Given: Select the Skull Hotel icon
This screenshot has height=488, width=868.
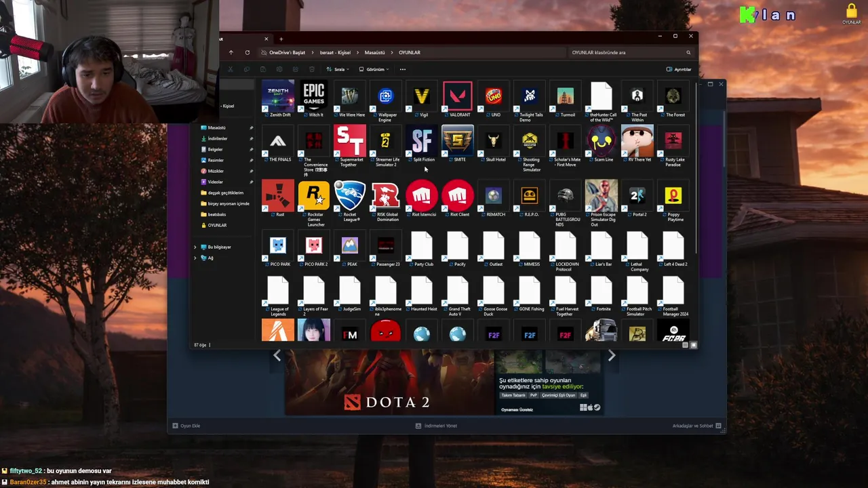Looking at the screenshot, I should [x=494, y=144].
